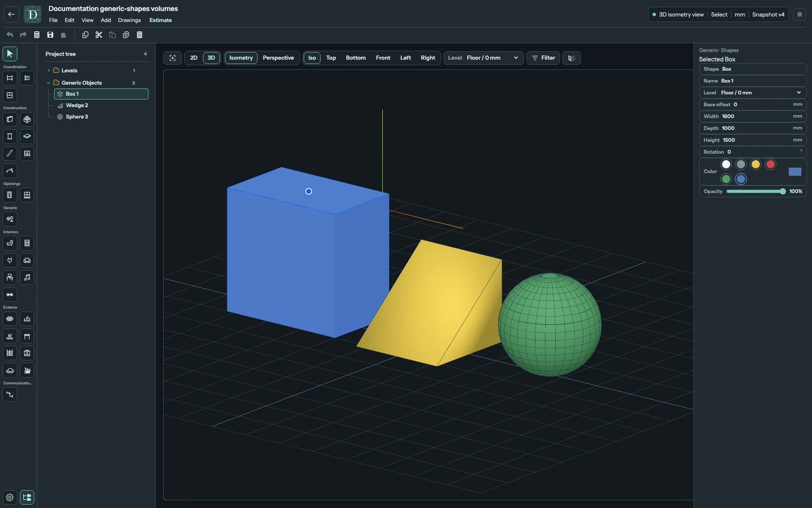Image resolution: width=812 pixels, height=508 pixels.
Task: Open the viewport Level Floor dropdown
Action: 483,58
